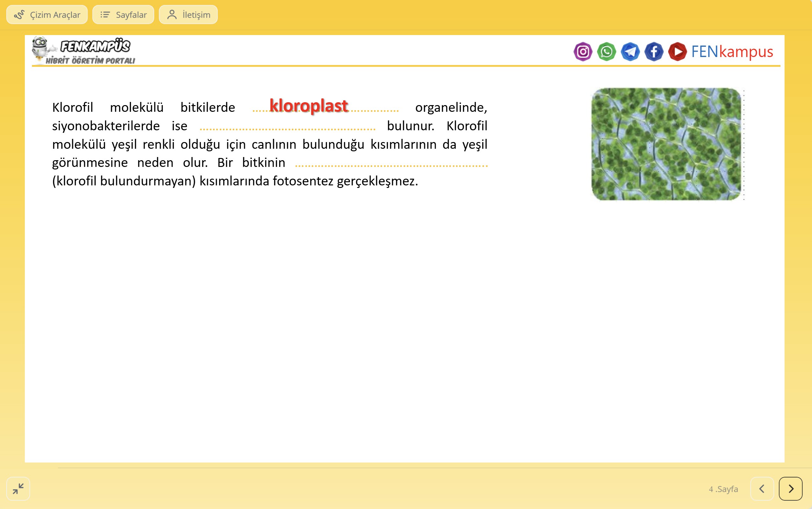Viewport: 812px width, 509px height.
Task: Click the Instagram icon
Action: click(x=583, y=52)
